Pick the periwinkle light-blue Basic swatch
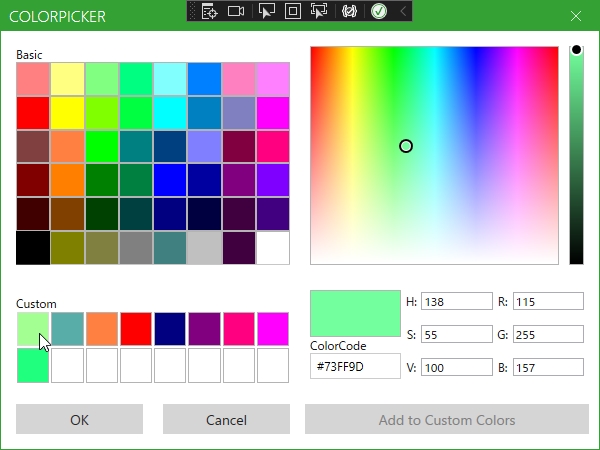The image size is (600, 450). 204,147
